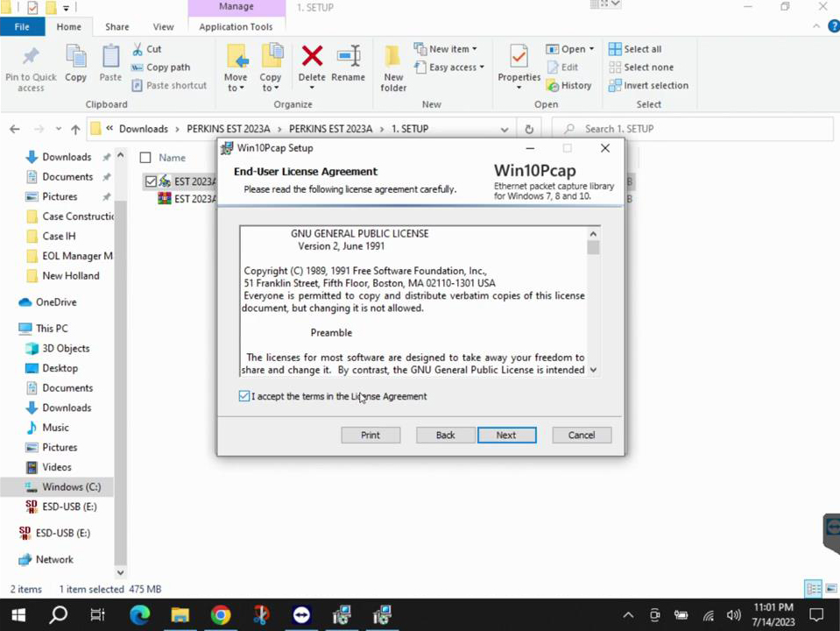Click Print license button

click(371, 435)
